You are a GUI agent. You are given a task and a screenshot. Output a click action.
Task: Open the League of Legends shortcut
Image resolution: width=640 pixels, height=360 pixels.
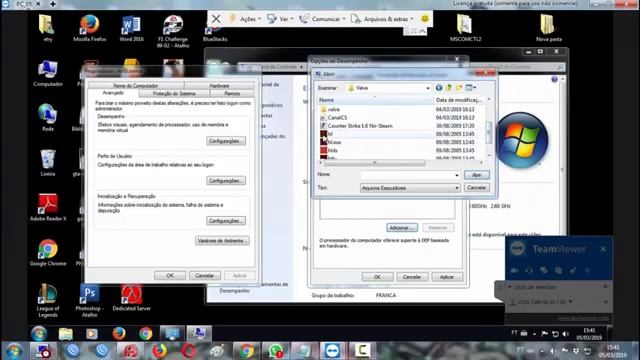[48, 300]
